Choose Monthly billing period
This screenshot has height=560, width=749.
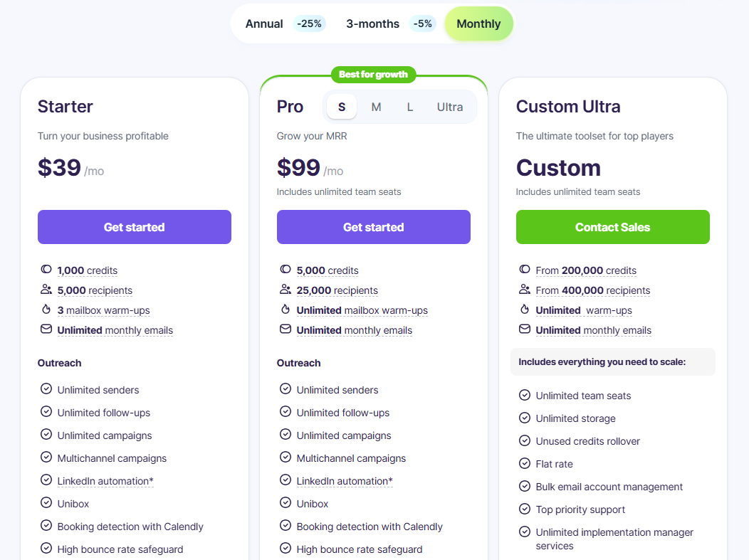tap(478, 23)
